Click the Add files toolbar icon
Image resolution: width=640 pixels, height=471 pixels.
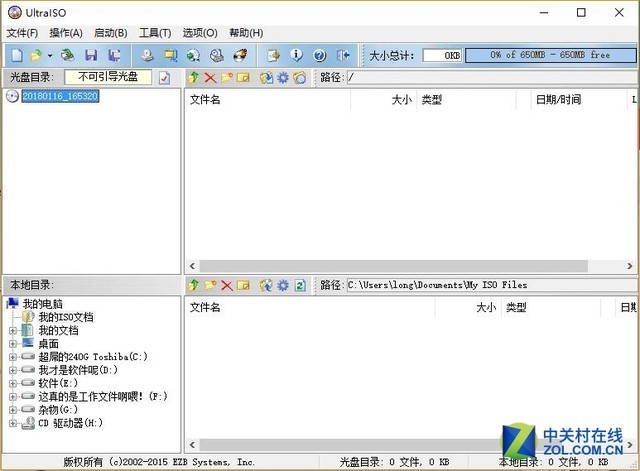273,55
